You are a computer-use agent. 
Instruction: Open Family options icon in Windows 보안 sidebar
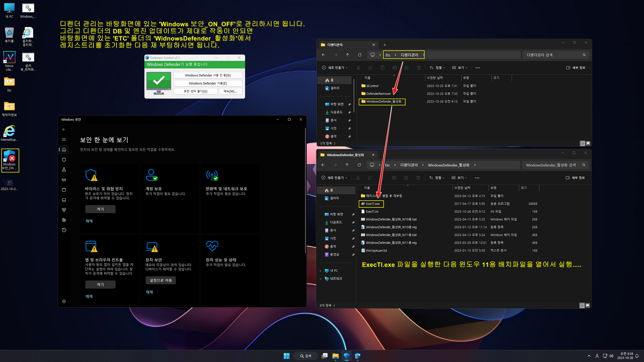[x=64, y=220]
